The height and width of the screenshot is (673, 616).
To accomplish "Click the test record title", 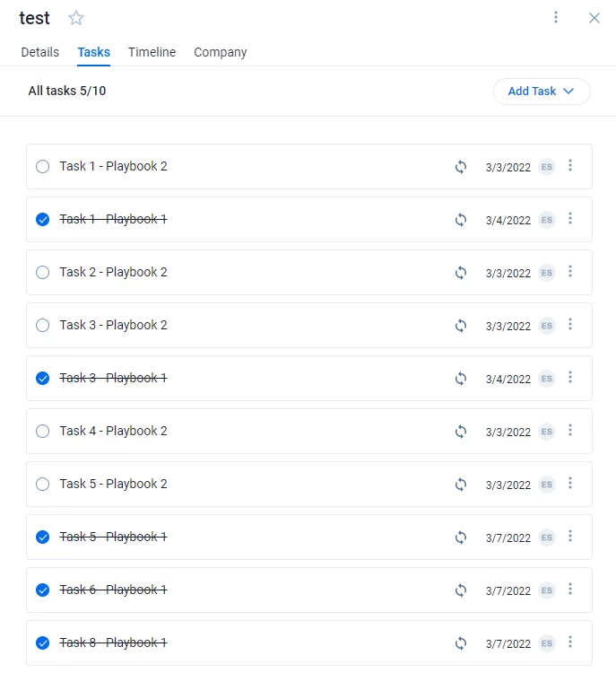I will [x=34, y=18].
